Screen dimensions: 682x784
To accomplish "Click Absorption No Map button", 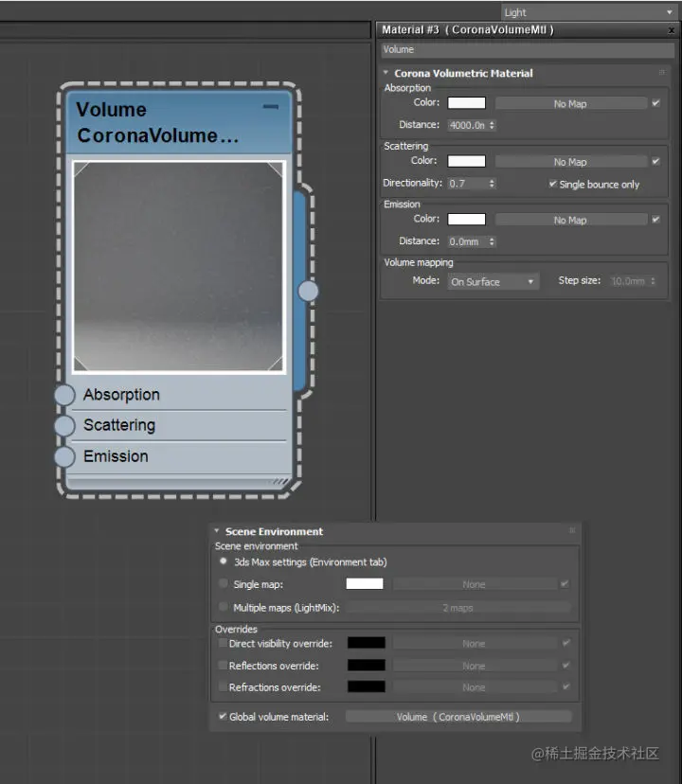I will [x=570, y=103].
